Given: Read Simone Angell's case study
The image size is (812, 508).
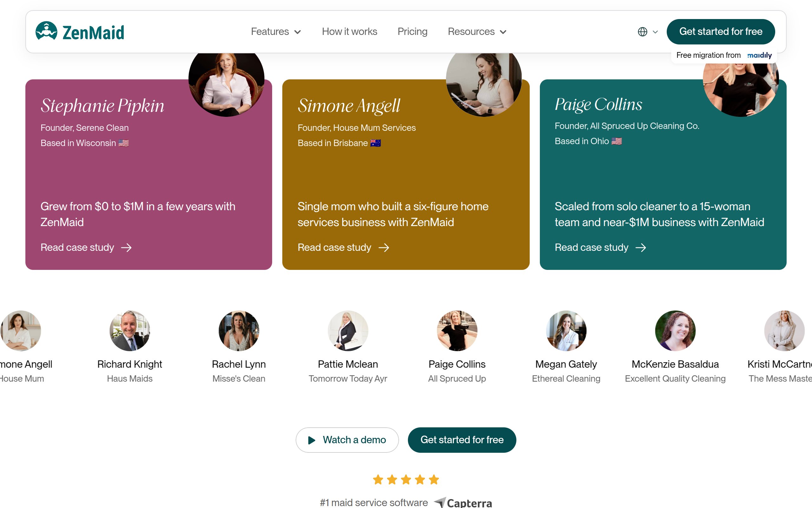Looking at the screenshot, I should 343,248.
